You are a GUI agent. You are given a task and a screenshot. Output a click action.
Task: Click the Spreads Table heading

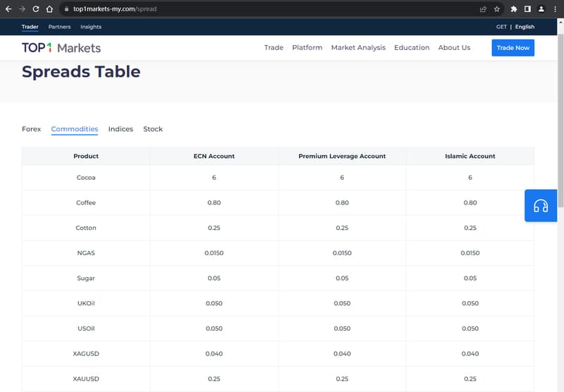(81, 72)
